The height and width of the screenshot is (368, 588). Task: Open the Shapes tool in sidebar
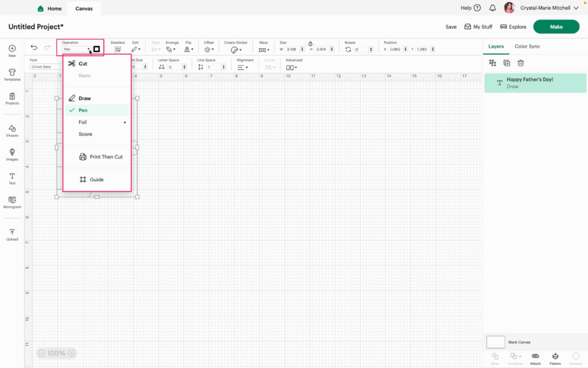click(12, 131)
